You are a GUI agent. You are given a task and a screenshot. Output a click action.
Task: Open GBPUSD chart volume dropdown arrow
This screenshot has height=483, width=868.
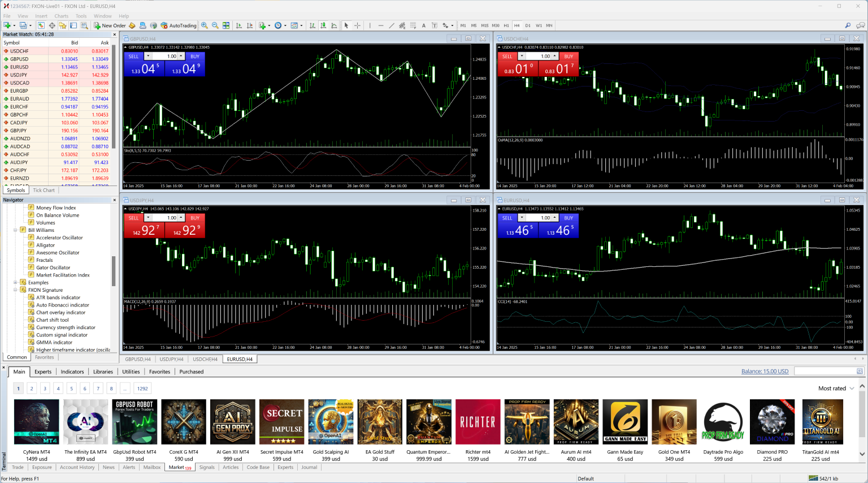[148, 57]
